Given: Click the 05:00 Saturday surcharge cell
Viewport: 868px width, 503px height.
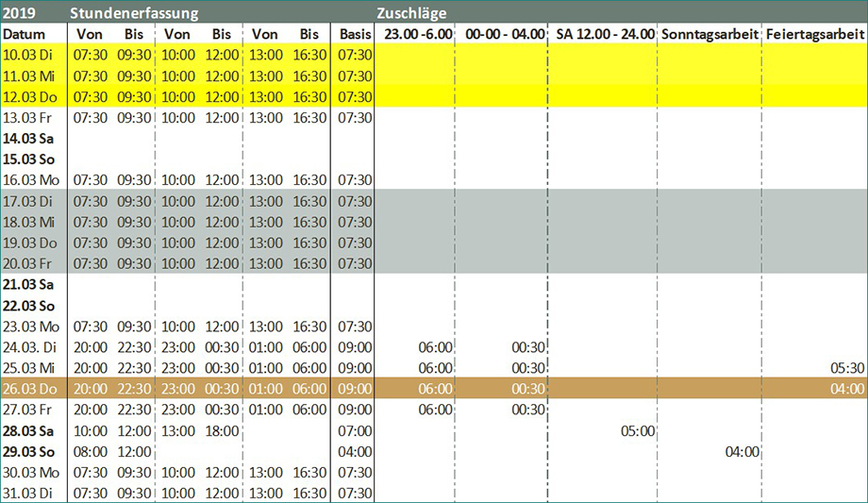Looking at the screenshot, I should click(x=638, y=430).
